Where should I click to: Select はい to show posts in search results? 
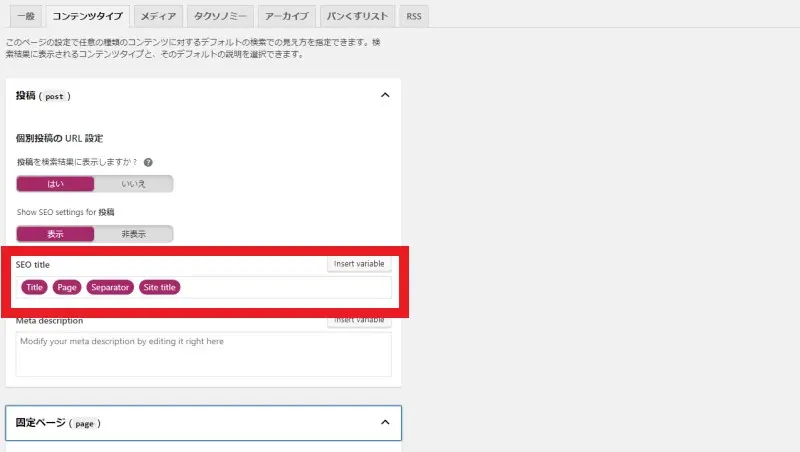pyautogui.click(x=55, y=184)
